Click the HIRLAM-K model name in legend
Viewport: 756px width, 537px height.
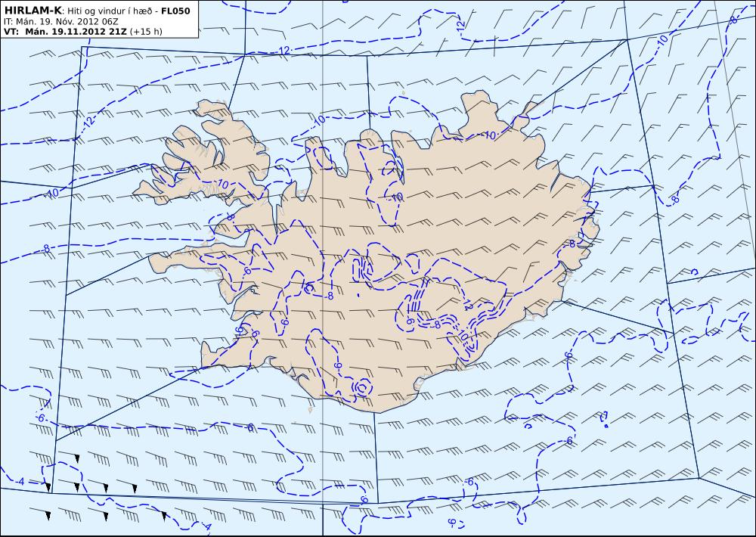tap(33, 11)
